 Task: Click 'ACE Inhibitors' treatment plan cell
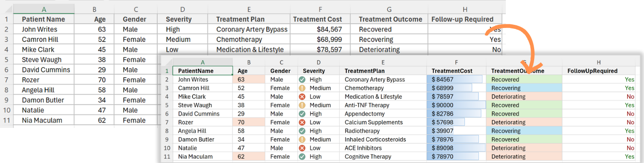(383, 148)
